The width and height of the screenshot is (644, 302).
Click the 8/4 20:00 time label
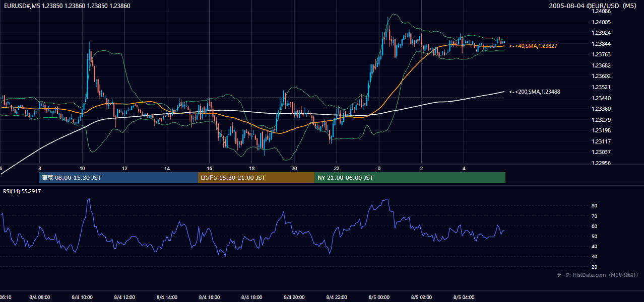point(295,297)
